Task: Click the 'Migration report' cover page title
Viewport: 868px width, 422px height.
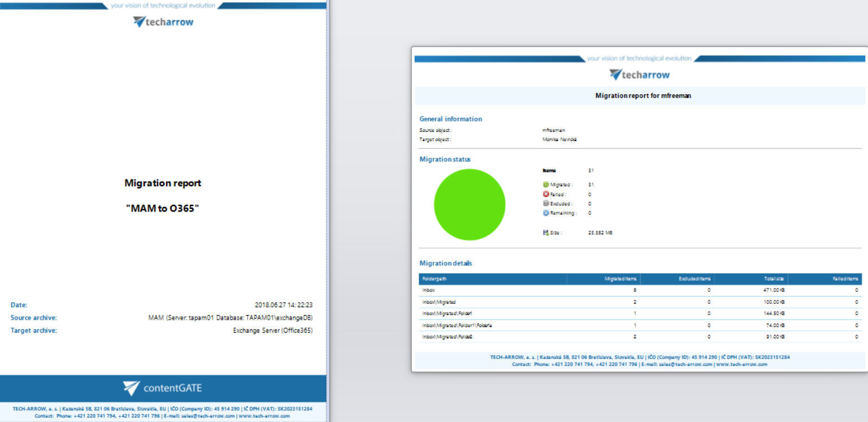Action: point(163,183)
